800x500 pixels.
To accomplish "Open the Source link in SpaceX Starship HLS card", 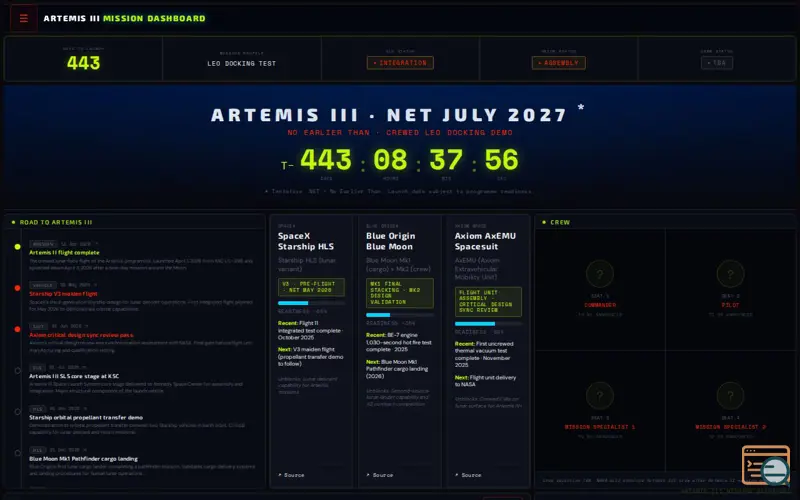I will point(291,475).
